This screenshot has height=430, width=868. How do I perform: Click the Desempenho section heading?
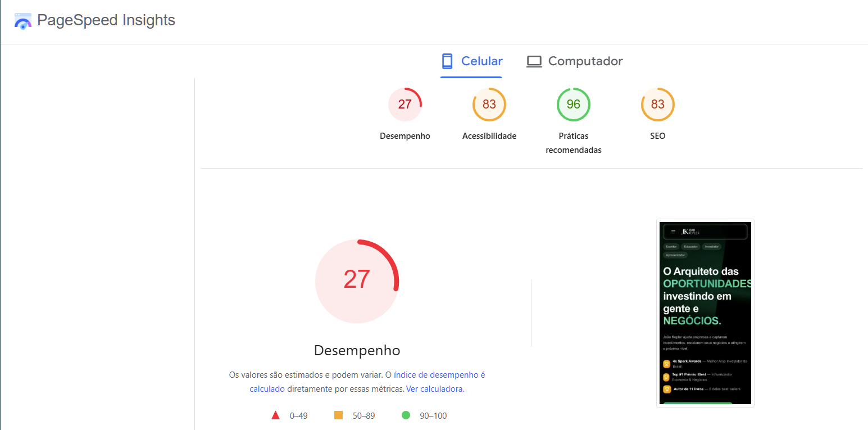coord(357,350)
